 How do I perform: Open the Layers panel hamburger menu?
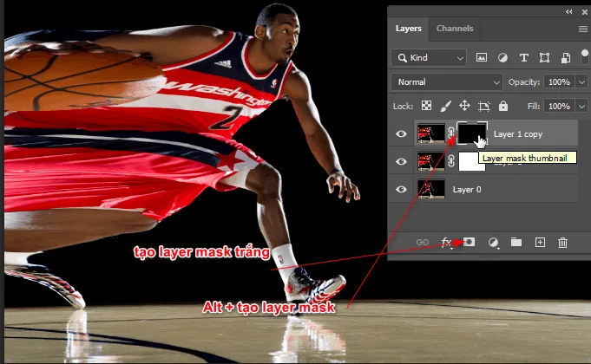tap(583, 29)
